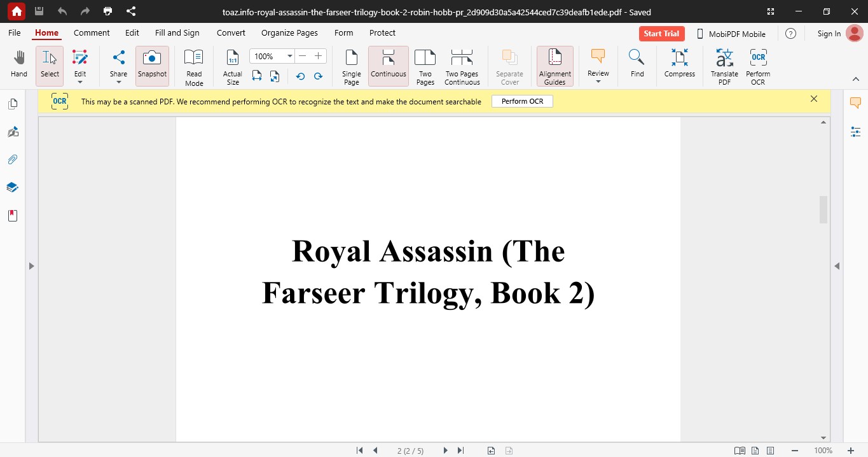Viewport: 868px width, 457px height.
Task: Click the red Home app icon
Action: coord(17,11)
